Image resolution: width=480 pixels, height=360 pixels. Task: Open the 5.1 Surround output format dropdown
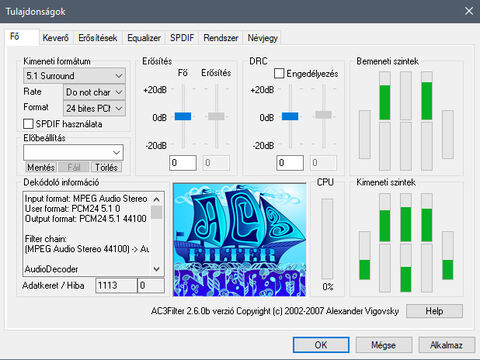pos(74,76)
